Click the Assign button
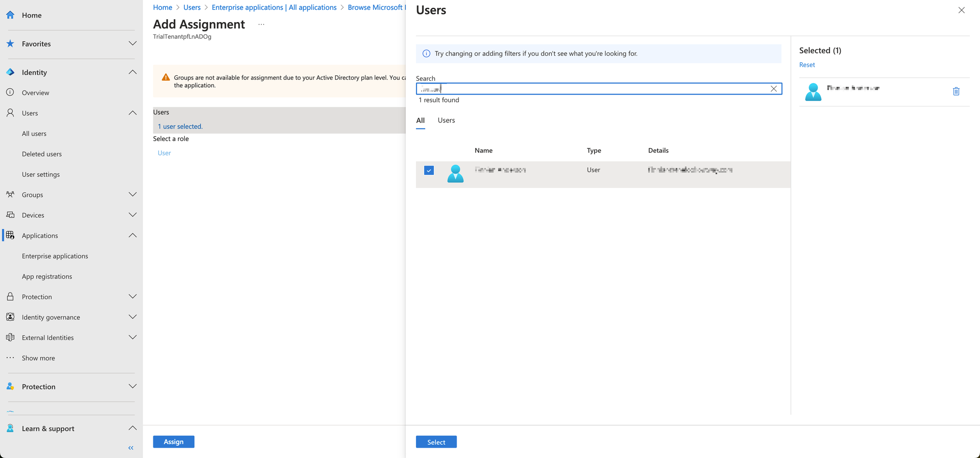980x458 pixels. click(x=173, y=442)
